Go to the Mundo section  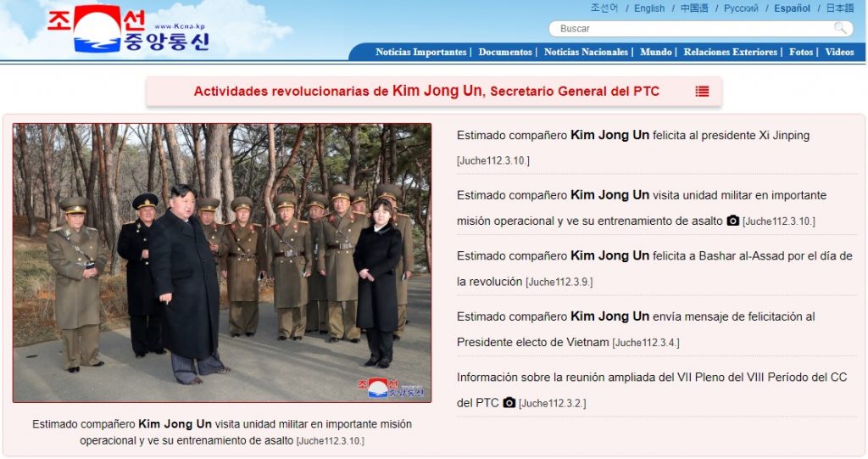[x=655, y=52]
